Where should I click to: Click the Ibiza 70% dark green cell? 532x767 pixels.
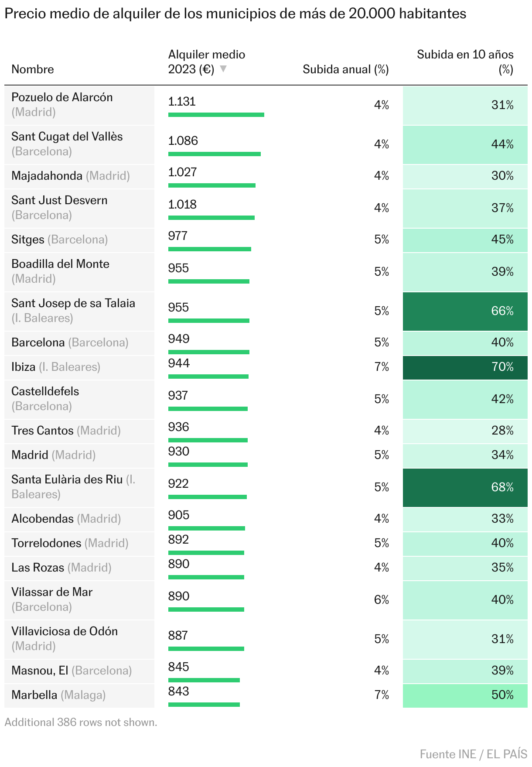[465, 367]
